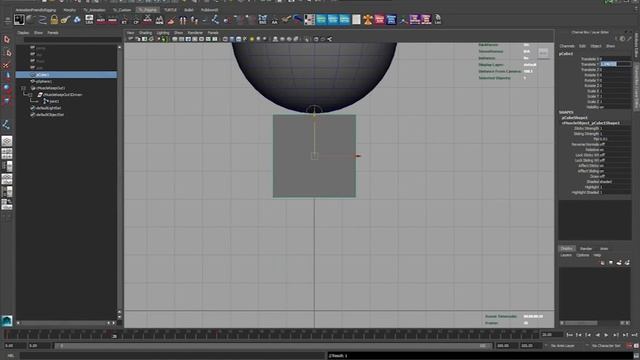Choose the Move tool in toolbox

click(7, 76)
